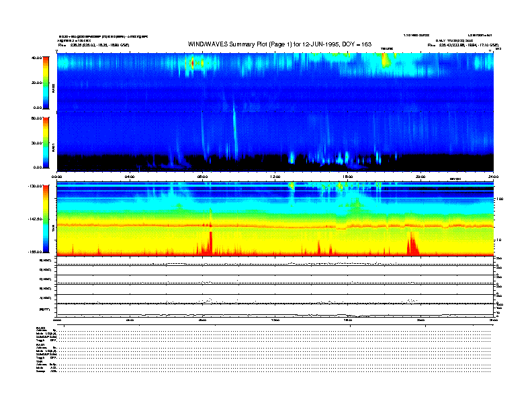This screenshot has width=532, height=411.
Task: Click the TNR status text block at bottom
Action: click(46, 367)
